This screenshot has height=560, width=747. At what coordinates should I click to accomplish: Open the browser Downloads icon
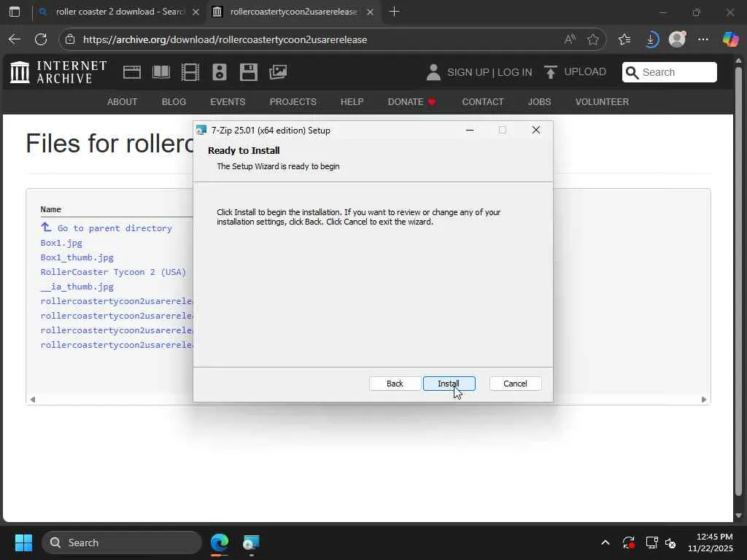tap(651, 39)
